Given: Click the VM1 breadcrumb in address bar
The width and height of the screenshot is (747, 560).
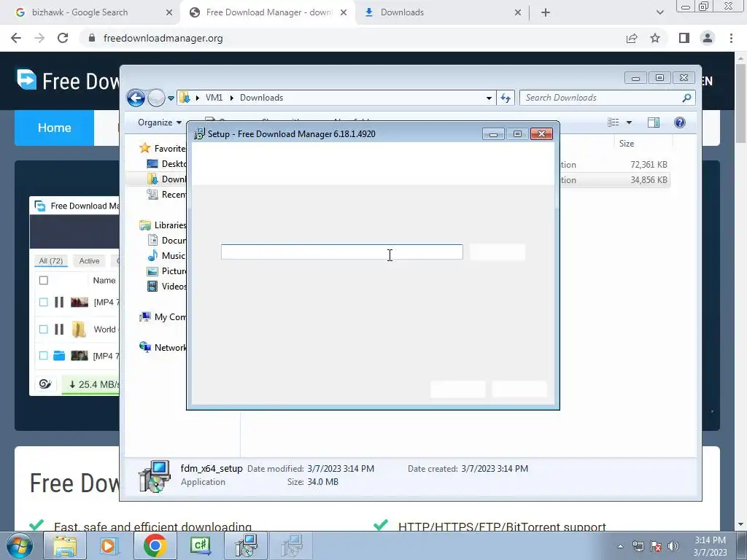Looking at the screenshot, I should pyautogui.click(x=214, y=98).
